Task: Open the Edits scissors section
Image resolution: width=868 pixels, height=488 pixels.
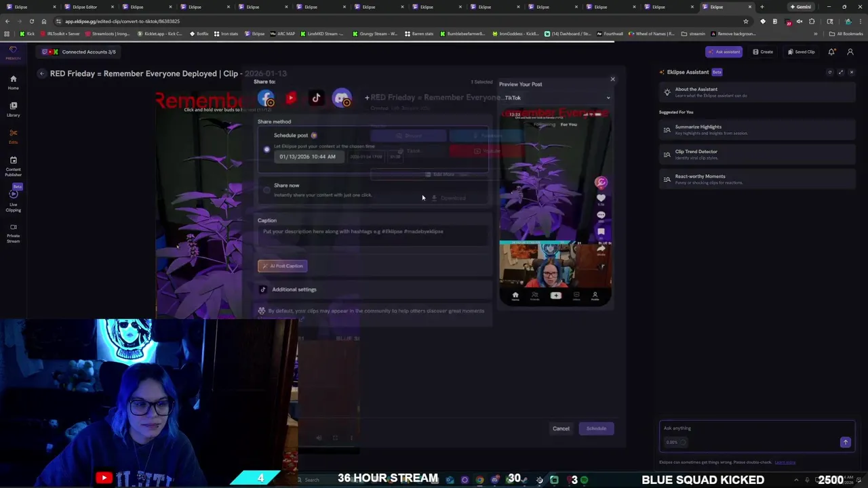Action: 13,136
